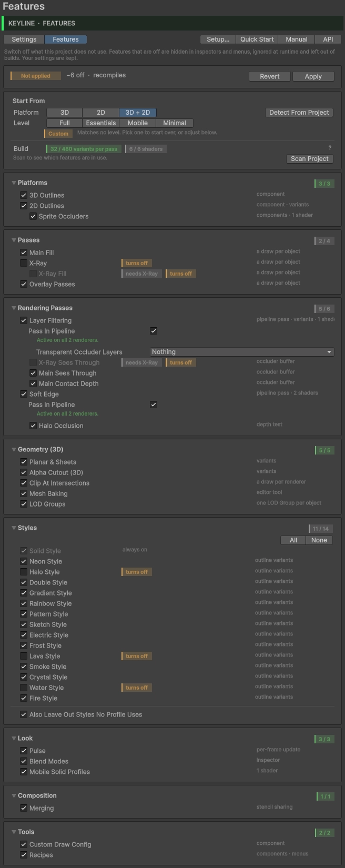Enable the X-Ray pass checkbox
Viewport: 345px width, 868px height.
coord(24,263)
